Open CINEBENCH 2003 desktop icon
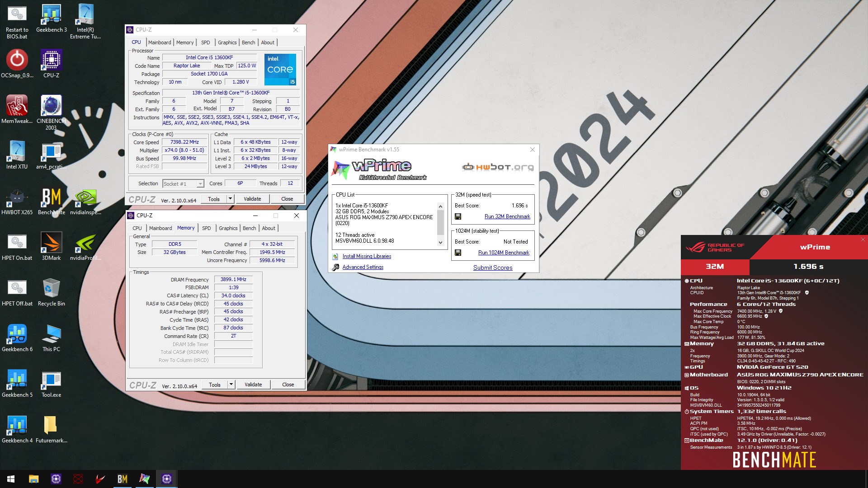 tap(52, 113)
